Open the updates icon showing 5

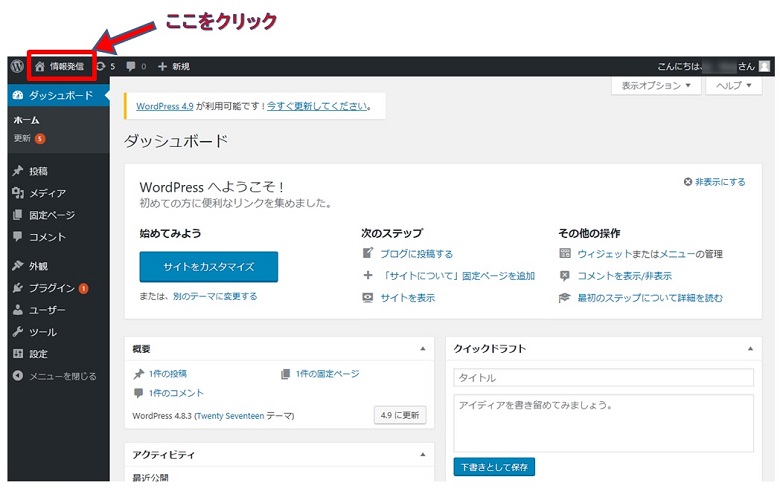pyautogui.click(x=105, y=66)
